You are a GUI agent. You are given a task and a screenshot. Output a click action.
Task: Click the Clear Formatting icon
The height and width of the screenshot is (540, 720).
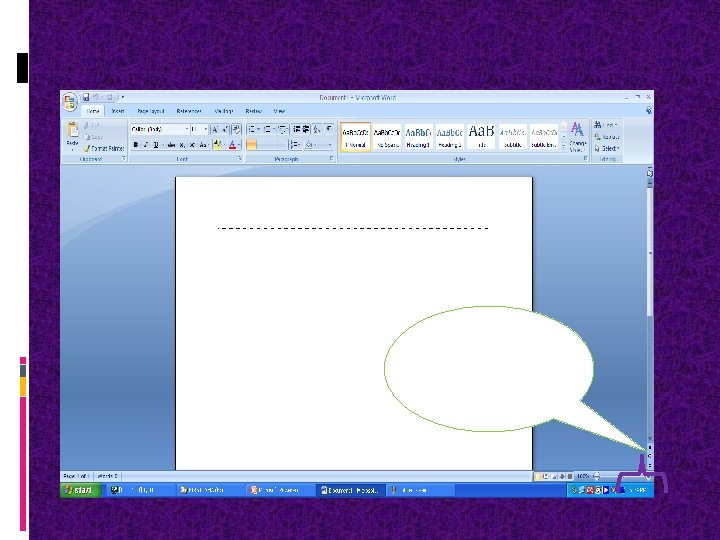click(236, 129)
